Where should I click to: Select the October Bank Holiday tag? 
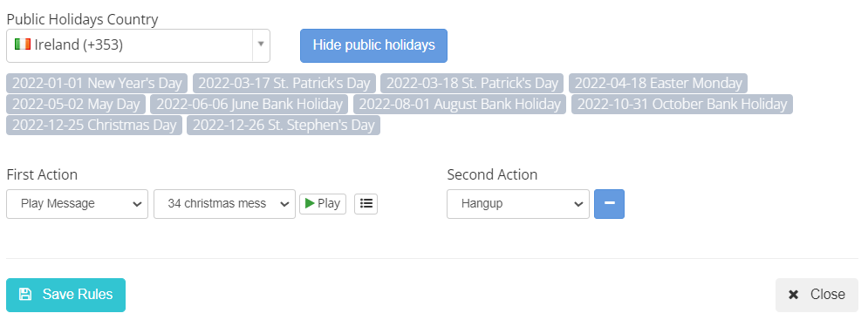pyautogui.click(x=682, y=104)
